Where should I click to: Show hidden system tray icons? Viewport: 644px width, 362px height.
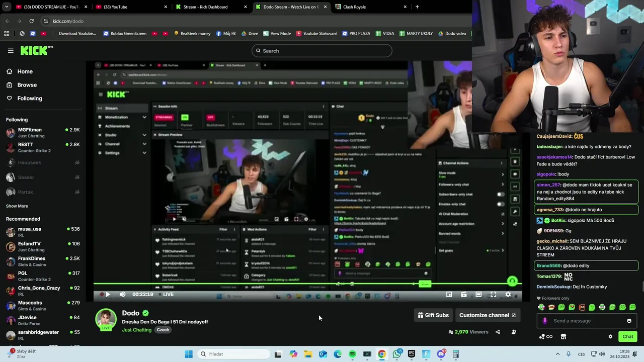[557, 354]
